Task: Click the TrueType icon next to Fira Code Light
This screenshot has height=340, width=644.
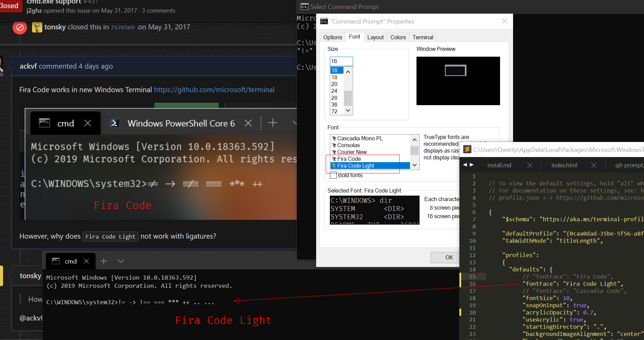Action: pyautogui.click(x=334, y=166)
